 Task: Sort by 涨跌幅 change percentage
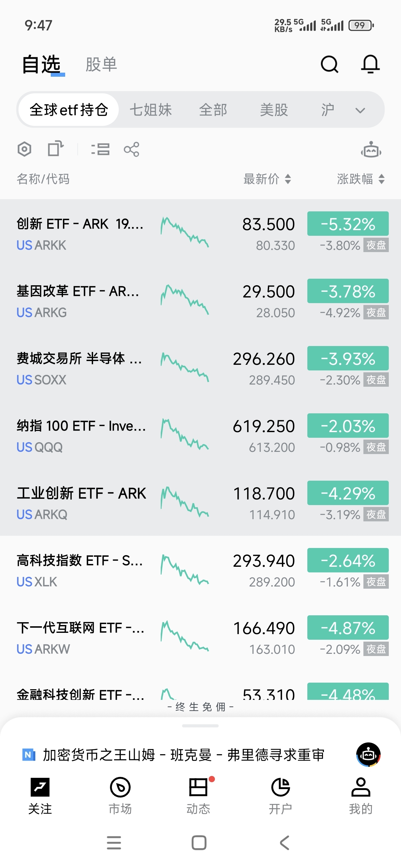(361, 179)
